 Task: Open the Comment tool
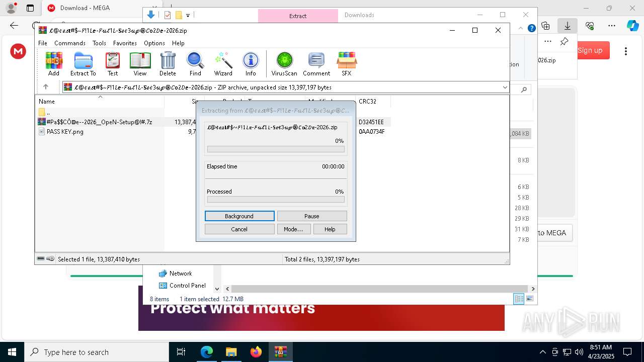click(316, 64)
